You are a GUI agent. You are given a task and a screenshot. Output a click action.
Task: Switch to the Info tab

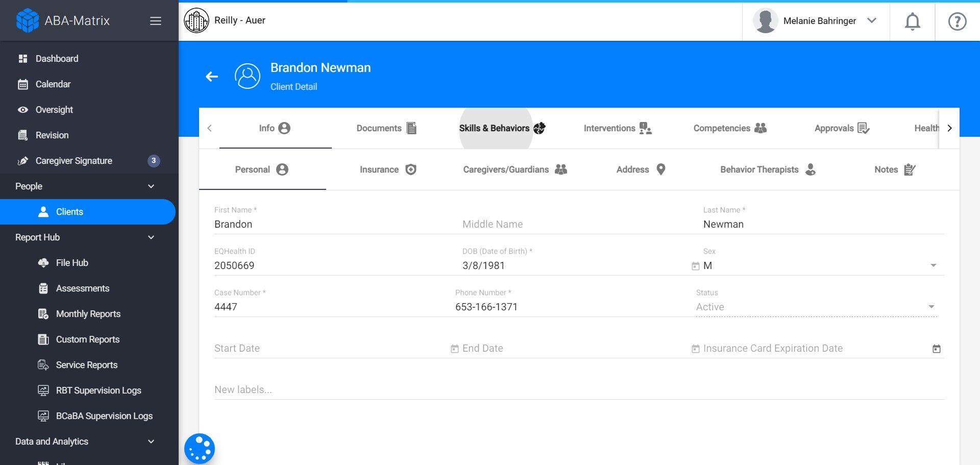tap(275, 128)
